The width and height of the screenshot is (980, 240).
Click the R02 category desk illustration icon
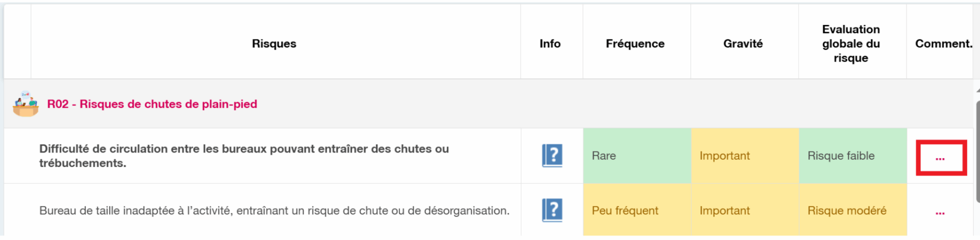point(26,104)
